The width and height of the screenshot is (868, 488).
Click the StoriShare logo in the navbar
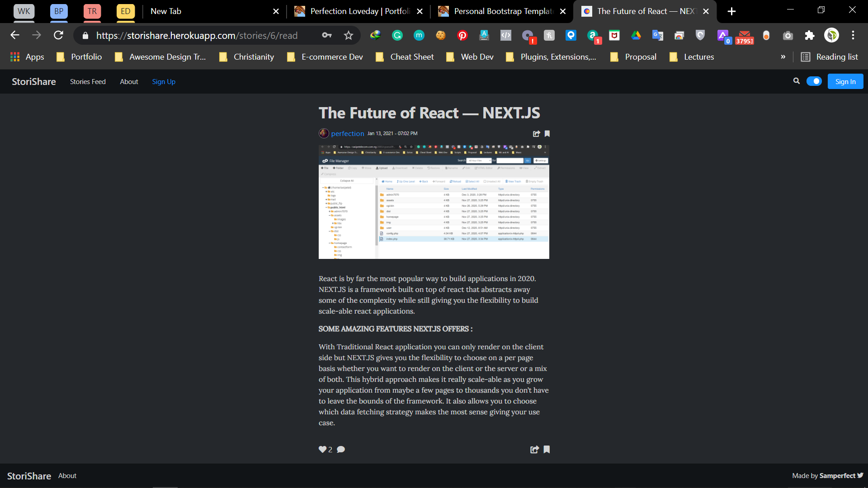pyautogui.click(x=34, y=81)
